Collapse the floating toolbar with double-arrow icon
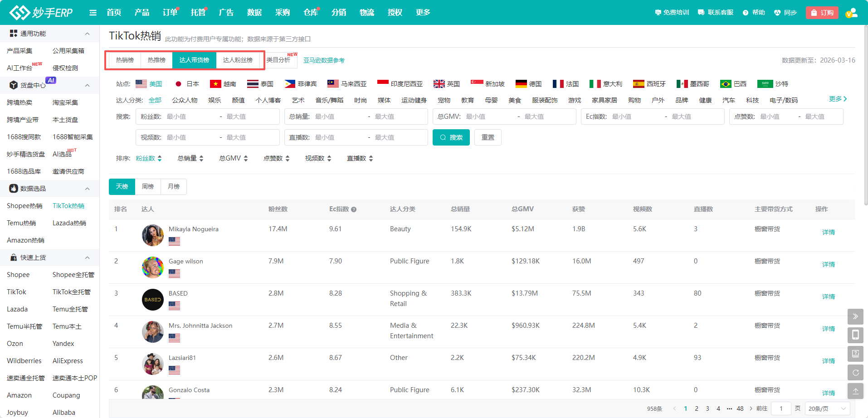 (855, 316)
